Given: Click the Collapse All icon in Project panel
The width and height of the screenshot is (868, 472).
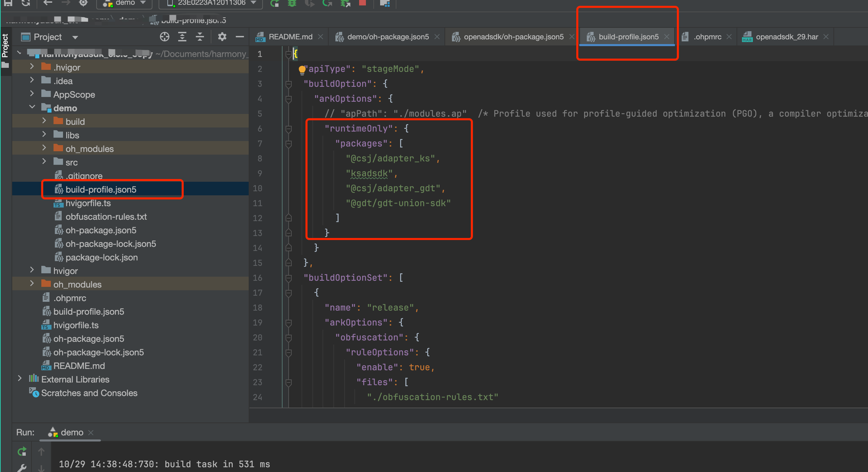Looking at the screenshot, I should (x=200, y=37).
